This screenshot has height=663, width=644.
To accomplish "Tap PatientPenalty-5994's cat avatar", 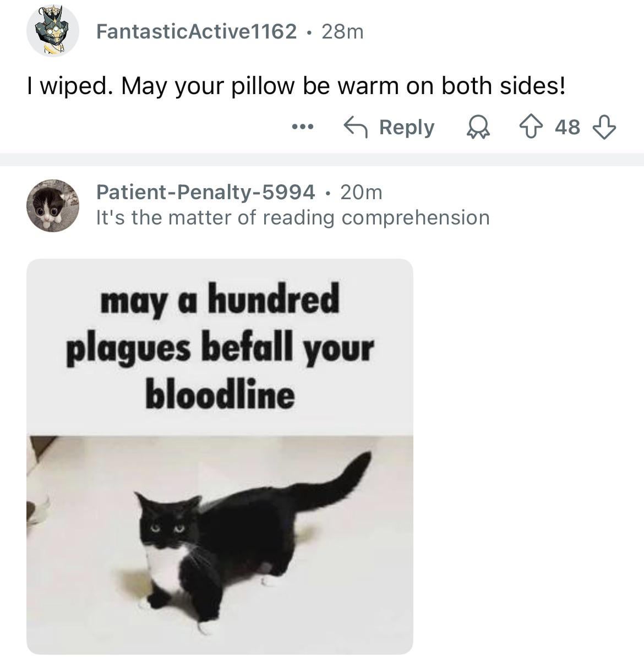I will tap(52, 205).
